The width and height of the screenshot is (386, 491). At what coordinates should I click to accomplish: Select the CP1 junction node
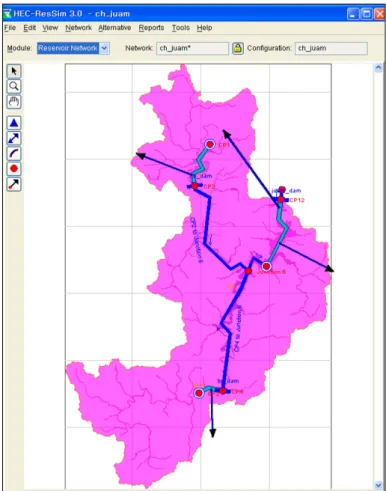click(210, 144)
